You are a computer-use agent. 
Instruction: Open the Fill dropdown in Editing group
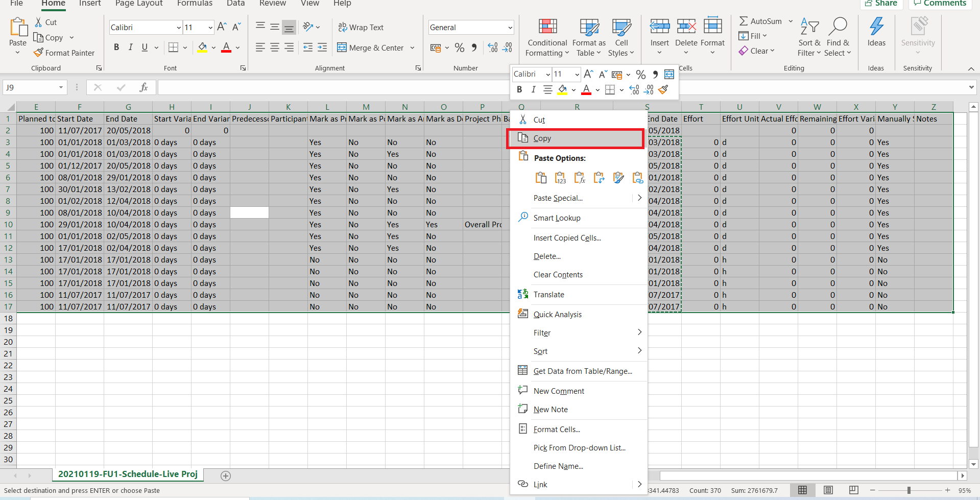point(753,36)
